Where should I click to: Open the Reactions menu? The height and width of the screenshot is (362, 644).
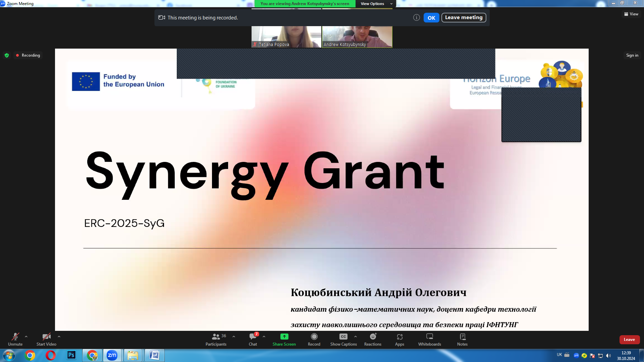pyautogui.click(x=373, y=339)
